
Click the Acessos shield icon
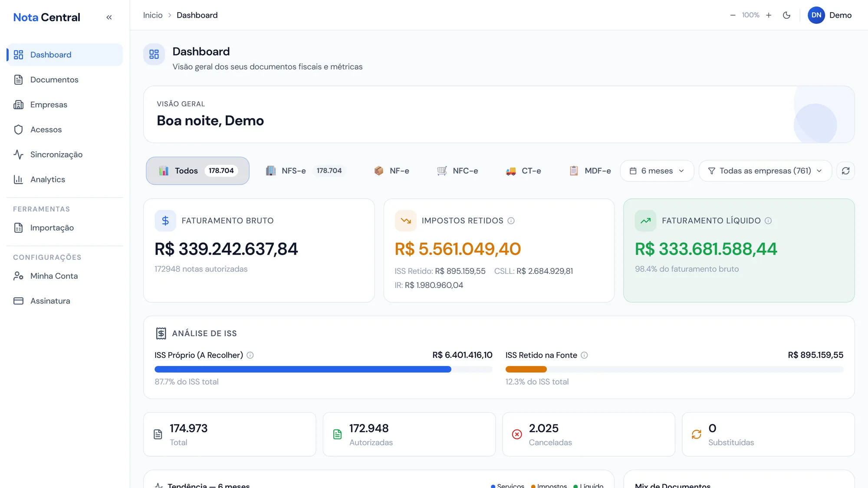18,130
